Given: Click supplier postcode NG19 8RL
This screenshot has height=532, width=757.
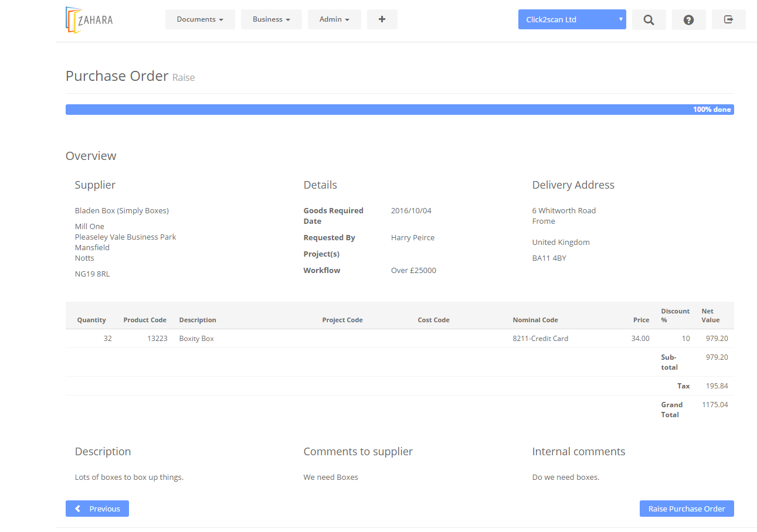Looking at the screenshot, I should pos(92,274).
